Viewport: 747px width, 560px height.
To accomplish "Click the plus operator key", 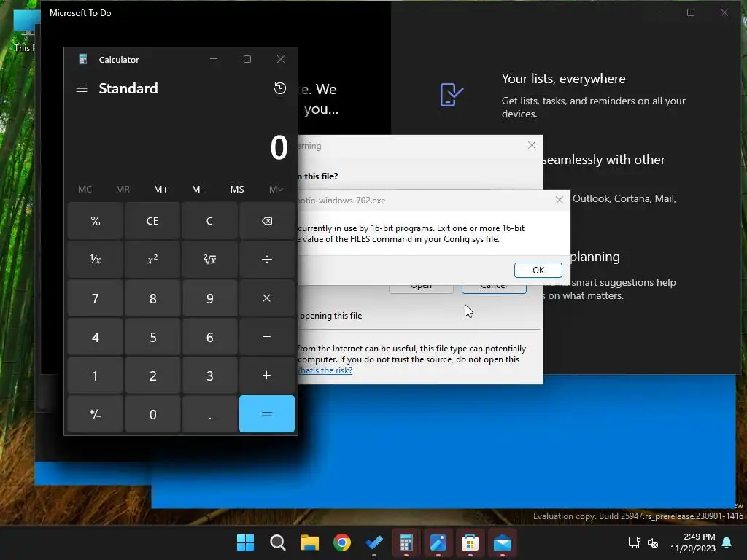I will [x=267, y=376].
